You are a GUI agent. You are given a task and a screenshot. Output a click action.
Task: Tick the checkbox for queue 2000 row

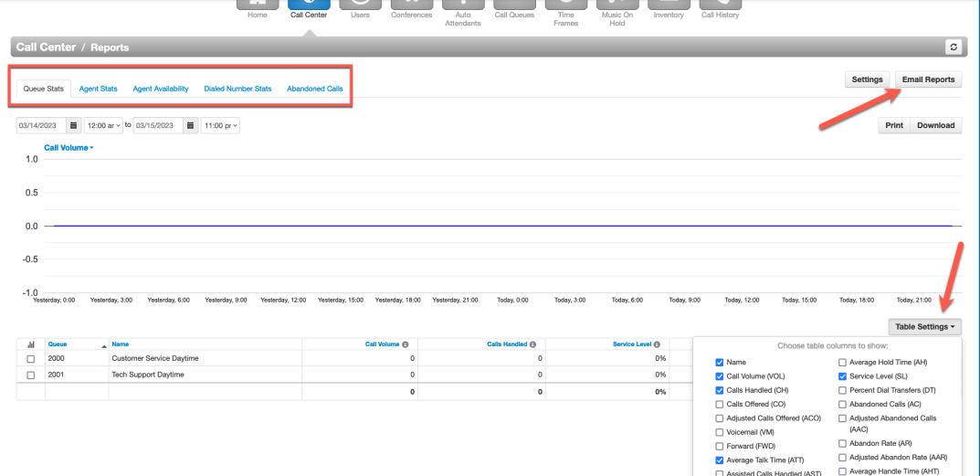coord(31,359)
